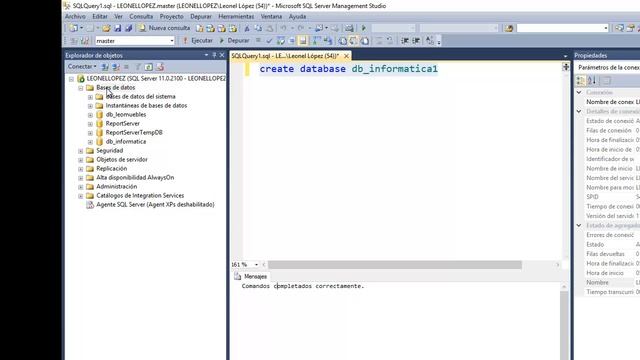
Task: Select the Agente SQL Server node
Action: point(155,204)
